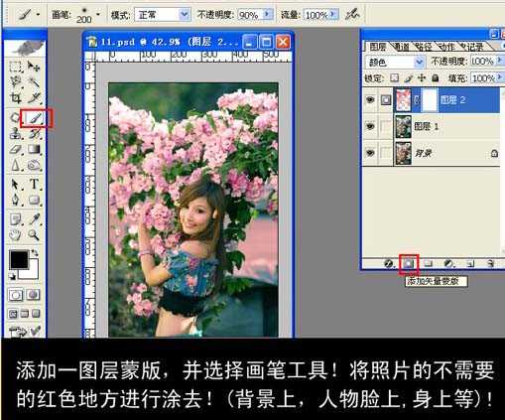Select the Gradient tool
Screen dimensions: 505x420
point(34,149)
